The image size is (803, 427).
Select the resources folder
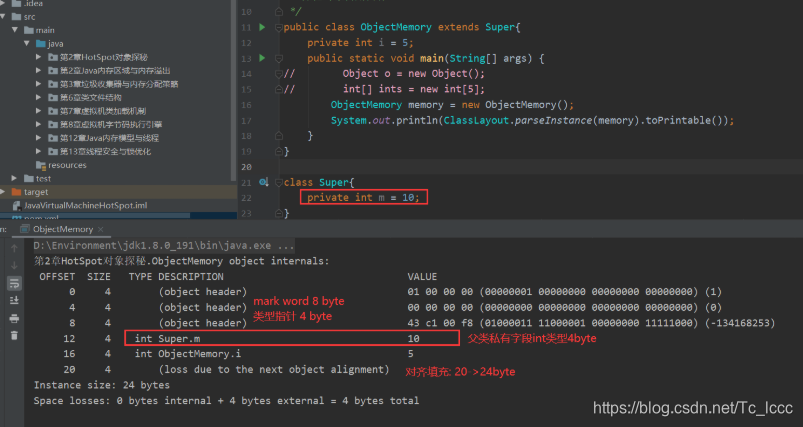coord(67,165)
